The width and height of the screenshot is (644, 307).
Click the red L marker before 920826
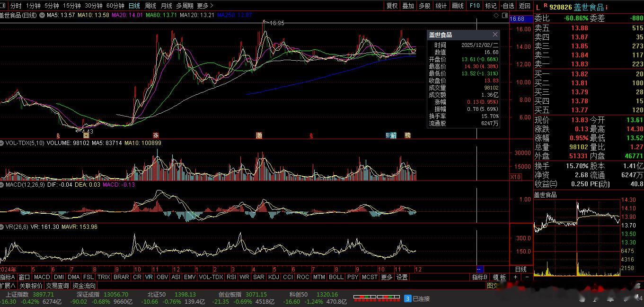(538, 7)
